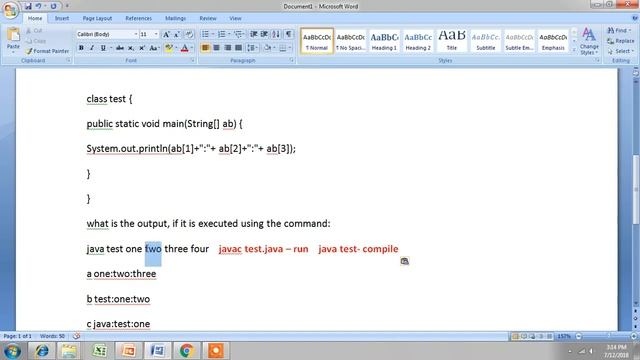This screenshot has height=360, width=640.
Task: Apply the Title style
Action: point(452,40)
